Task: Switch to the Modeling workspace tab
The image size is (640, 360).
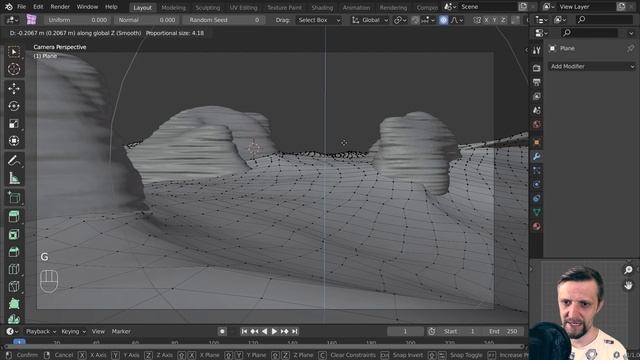Action: point(173,7)
